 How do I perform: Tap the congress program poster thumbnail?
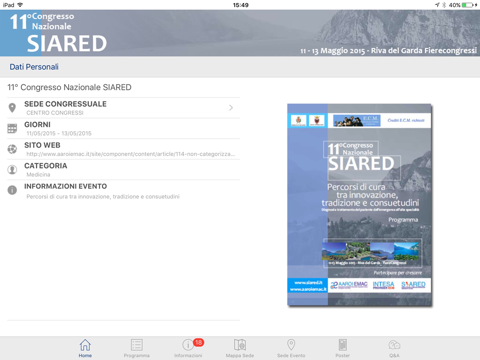[360, 205]
